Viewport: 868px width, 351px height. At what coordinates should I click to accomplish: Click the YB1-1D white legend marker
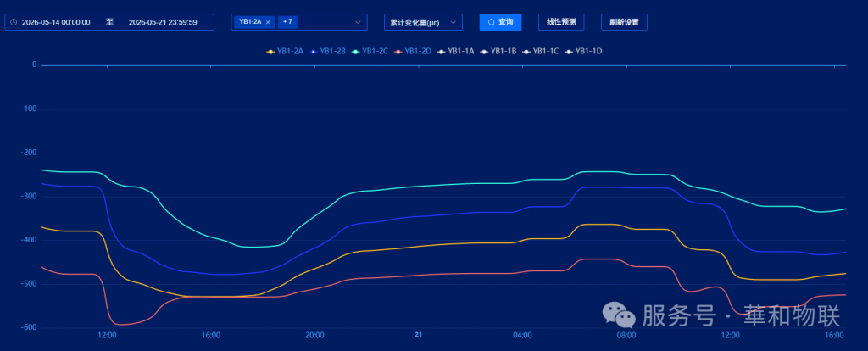pos(569,52)
